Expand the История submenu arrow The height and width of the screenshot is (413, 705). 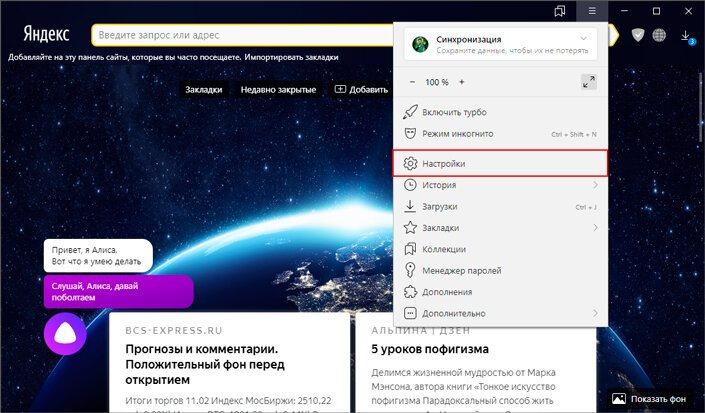[595, 185]
